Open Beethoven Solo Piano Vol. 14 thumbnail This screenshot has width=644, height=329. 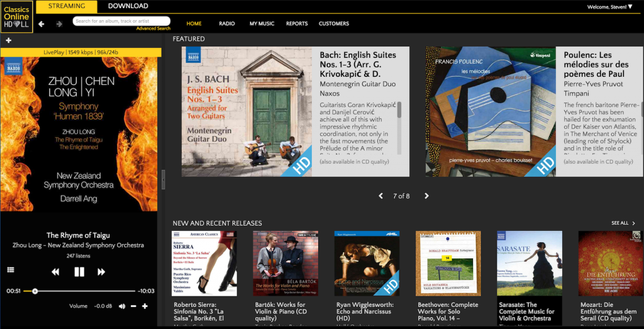point(448,264)
